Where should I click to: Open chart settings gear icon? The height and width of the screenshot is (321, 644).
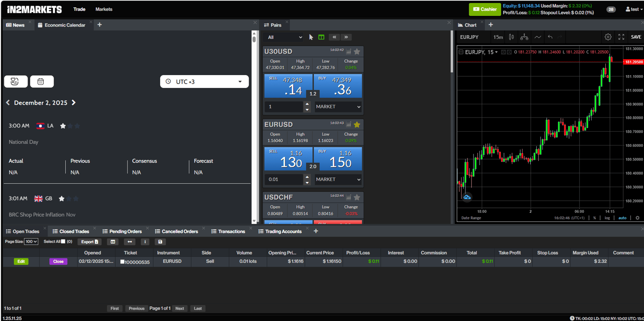pyautogui.click(x=608, y=37)
